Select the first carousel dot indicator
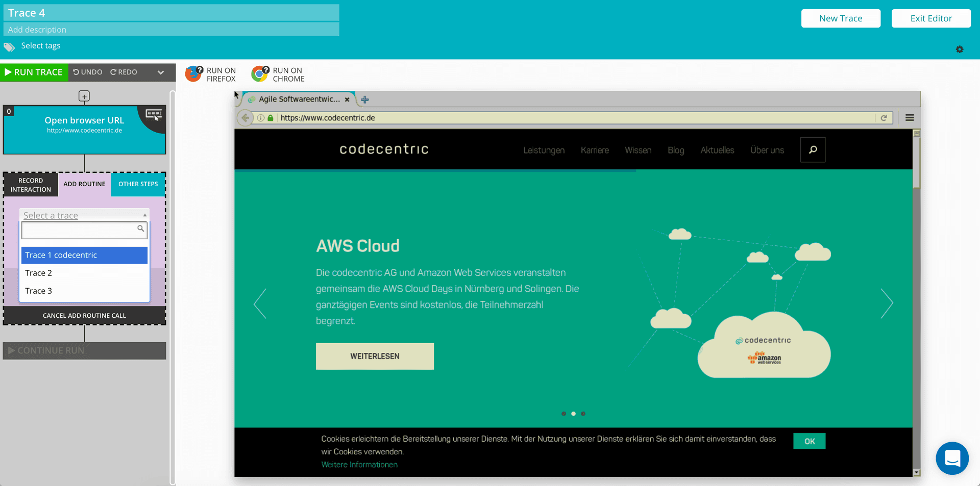Screen dimensions: 980x486 (563, 414)
